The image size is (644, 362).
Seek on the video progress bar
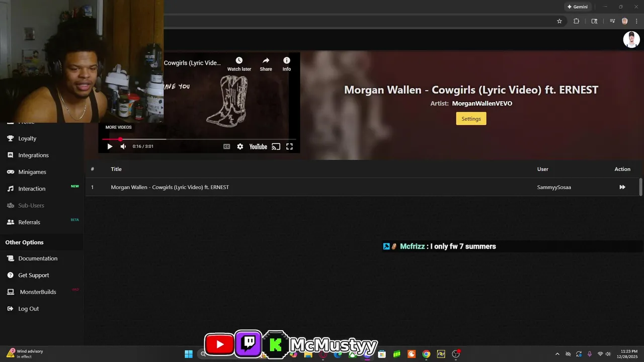(x=199, y=139)
